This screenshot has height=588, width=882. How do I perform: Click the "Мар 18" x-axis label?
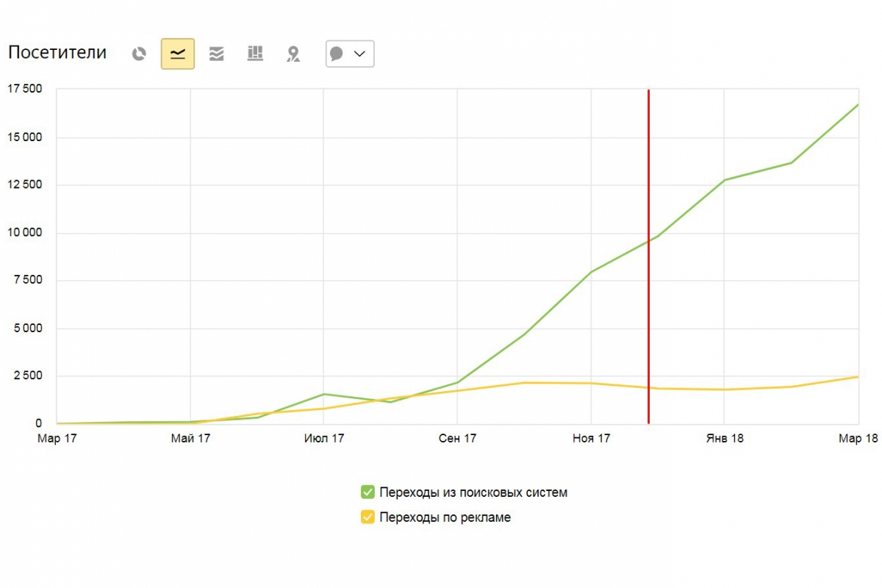tap(858, 439)
